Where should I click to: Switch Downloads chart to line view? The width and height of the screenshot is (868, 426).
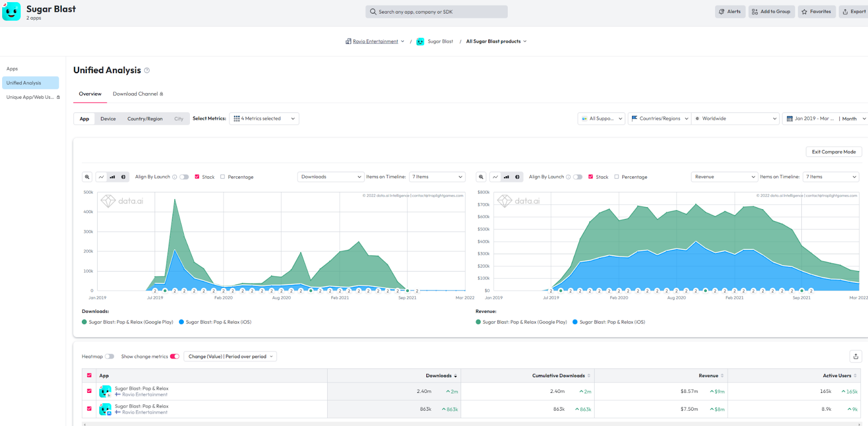(x=101, y=177)
